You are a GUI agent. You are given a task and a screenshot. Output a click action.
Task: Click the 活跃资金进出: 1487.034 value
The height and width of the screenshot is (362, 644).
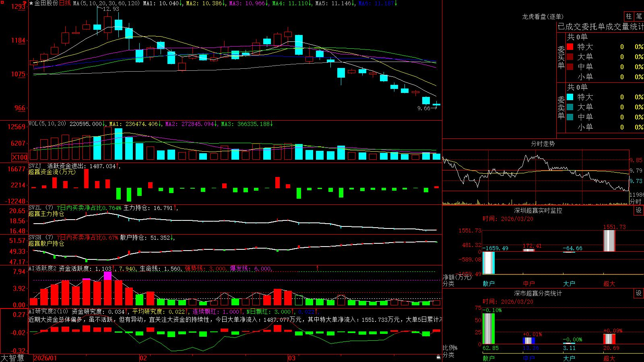[82, 166]
